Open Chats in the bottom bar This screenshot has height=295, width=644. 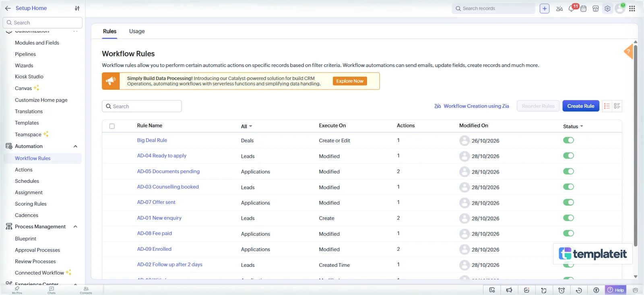52,290
